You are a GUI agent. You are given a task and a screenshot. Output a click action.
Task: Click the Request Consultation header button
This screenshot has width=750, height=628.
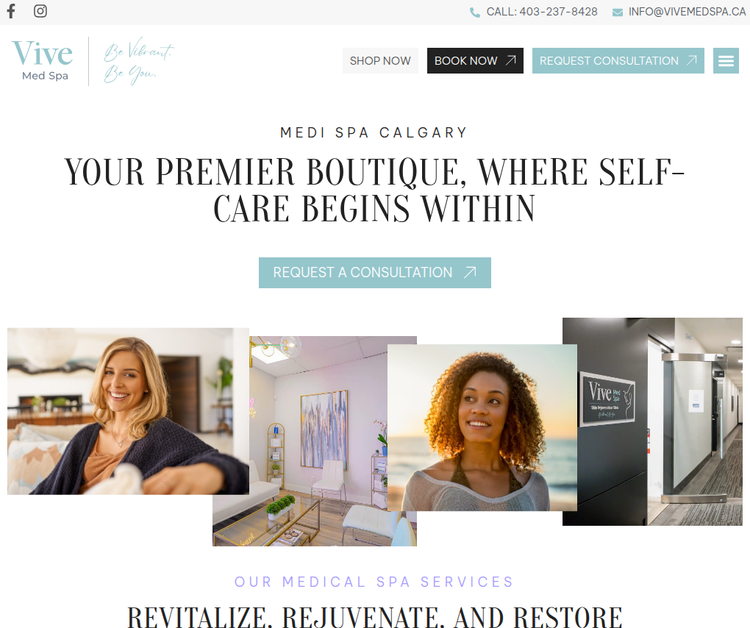tap(618, 61)
